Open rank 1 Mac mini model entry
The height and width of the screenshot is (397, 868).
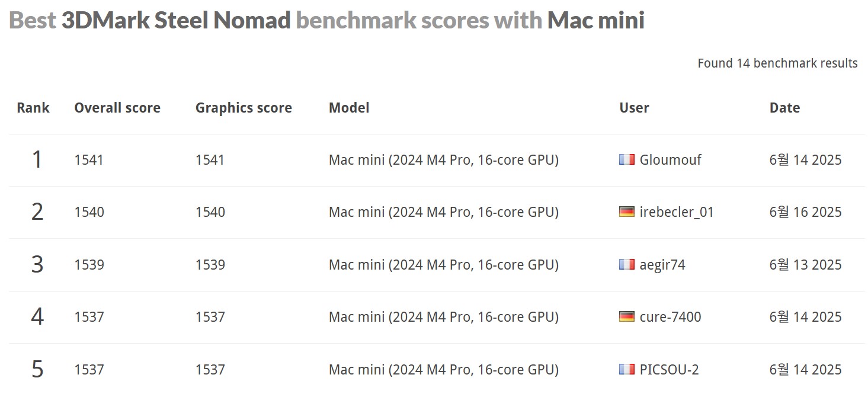pyautogui.click(x=444, y=160)
